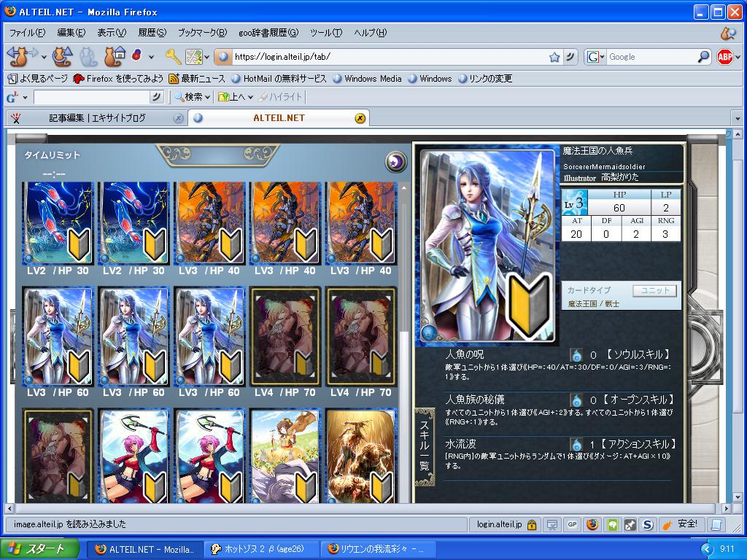
Task: Click the スキル一覧 vertical skill list tab
Action: point(425,446)
